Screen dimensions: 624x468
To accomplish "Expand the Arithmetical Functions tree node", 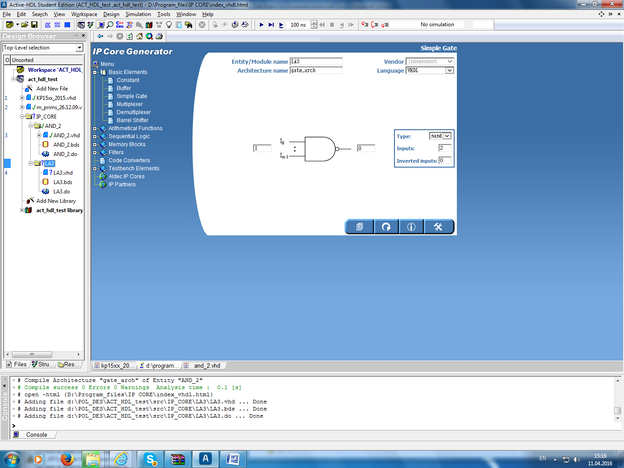I will [95, 128].
